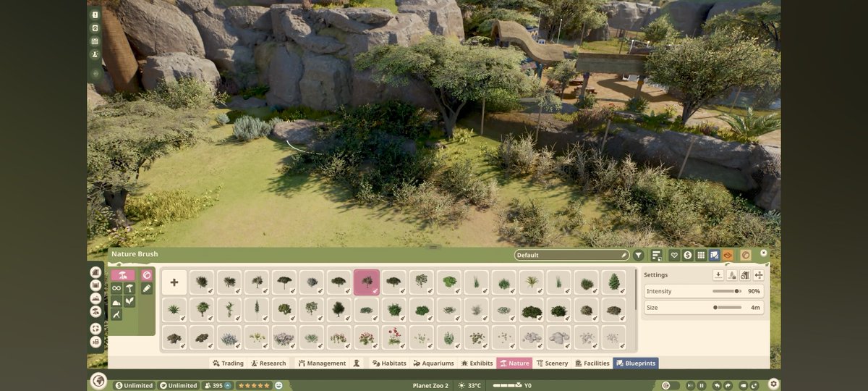
Task: Select the red poppy flower plant thumbnail
Action: coord(394,337)
